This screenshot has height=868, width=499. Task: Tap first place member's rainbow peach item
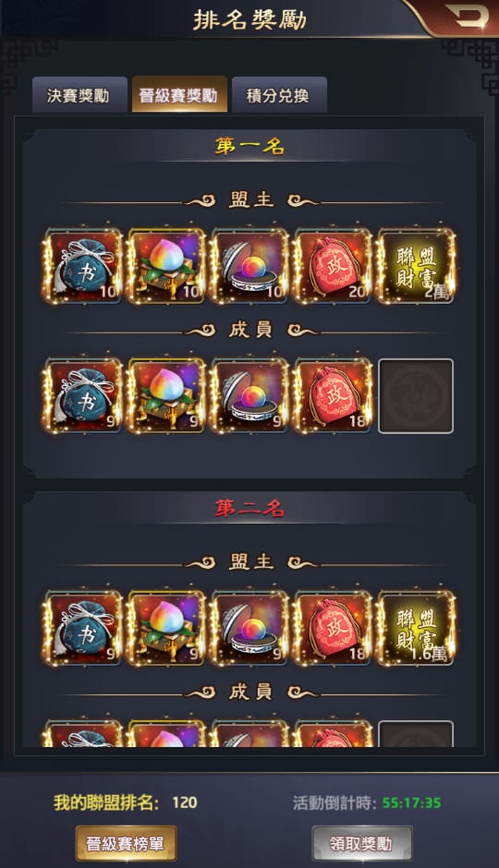[166, 396]
